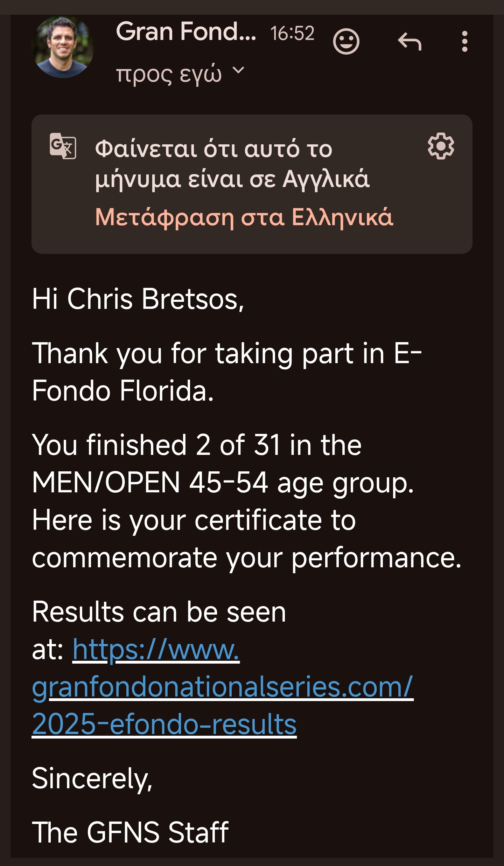
Task: Tap "The GFNS Staff" signature
Action: (130, 832)
